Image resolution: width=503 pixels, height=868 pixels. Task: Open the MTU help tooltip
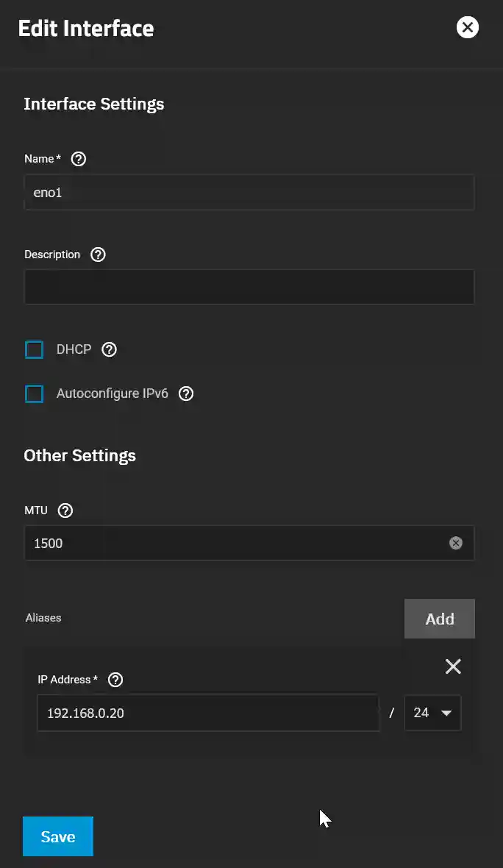coord(65,510)
